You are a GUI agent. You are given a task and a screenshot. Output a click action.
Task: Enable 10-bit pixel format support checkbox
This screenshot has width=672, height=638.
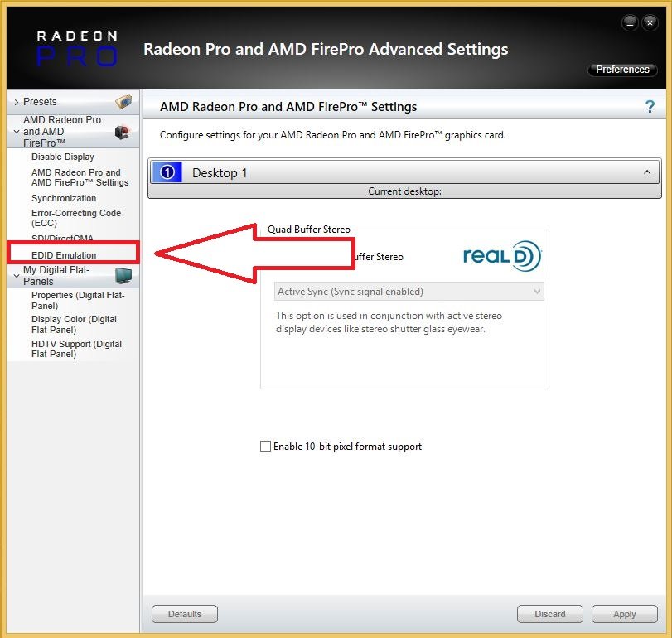(x=266, y=446)
